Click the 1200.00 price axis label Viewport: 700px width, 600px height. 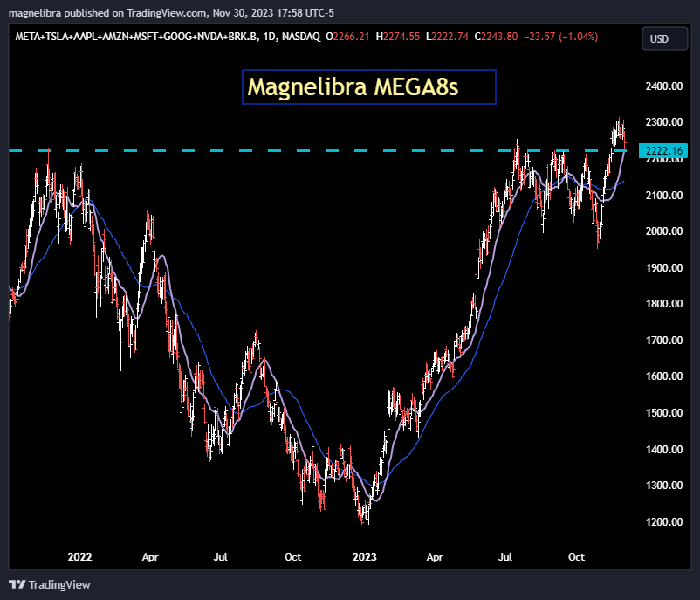click(x=664, y=521)
